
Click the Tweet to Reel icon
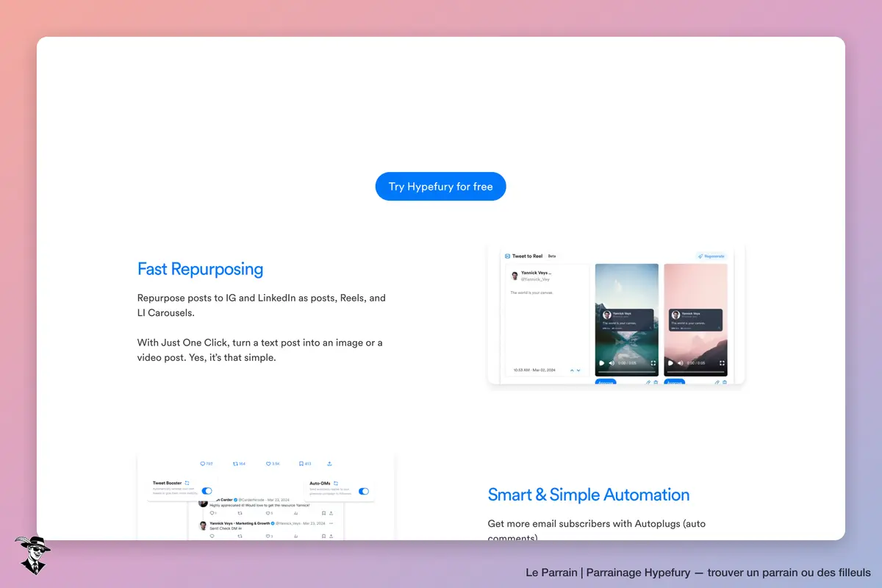(507, 256)
